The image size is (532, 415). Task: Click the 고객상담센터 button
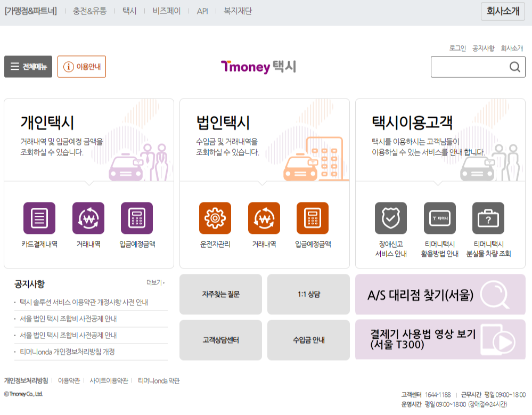click(220, 340)
